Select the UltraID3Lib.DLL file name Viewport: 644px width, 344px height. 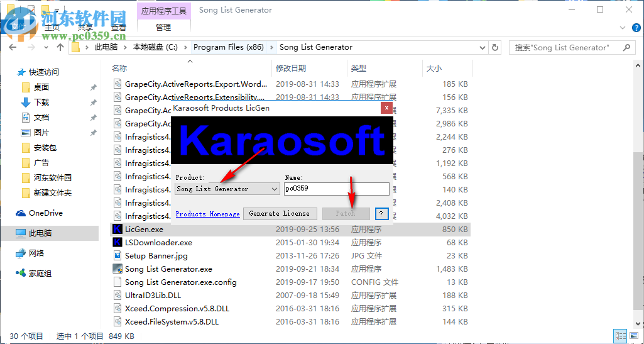click(153, 295)
